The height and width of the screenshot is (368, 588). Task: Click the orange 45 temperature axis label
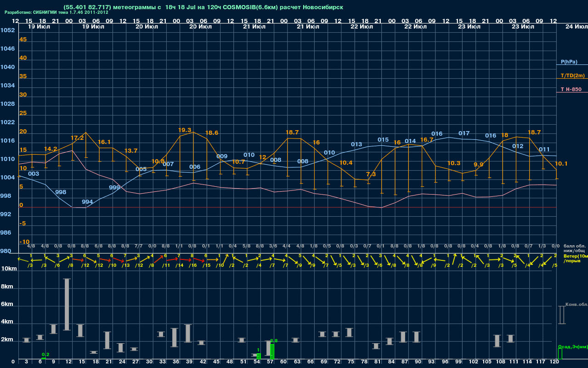click(x=23, y=40)
